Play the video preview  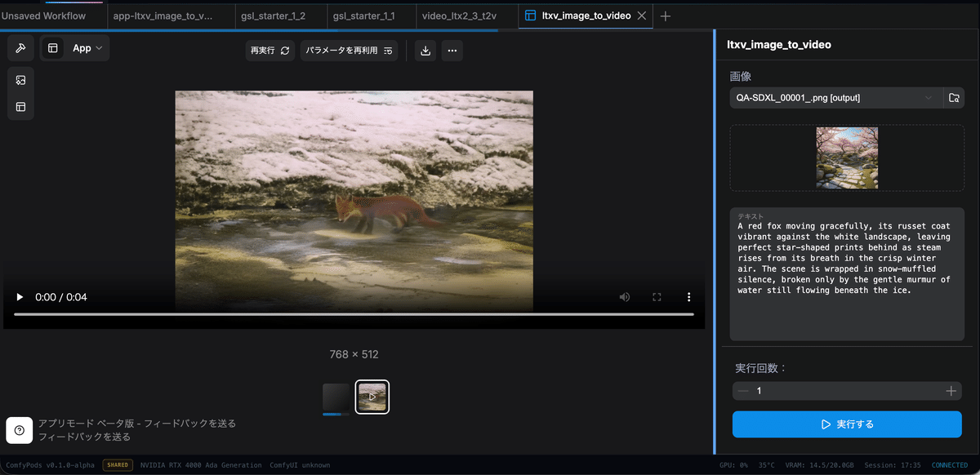tap(20, 297)
